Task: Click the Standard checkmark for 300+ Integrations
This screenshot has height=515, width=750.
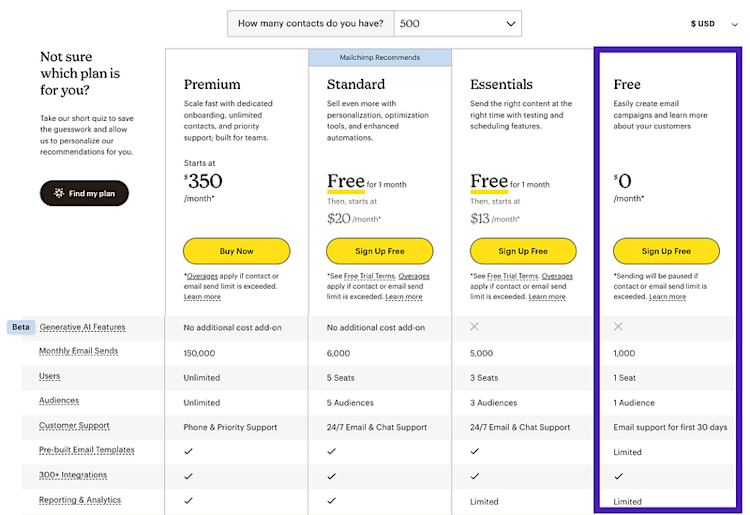Action: click(331, 476)
